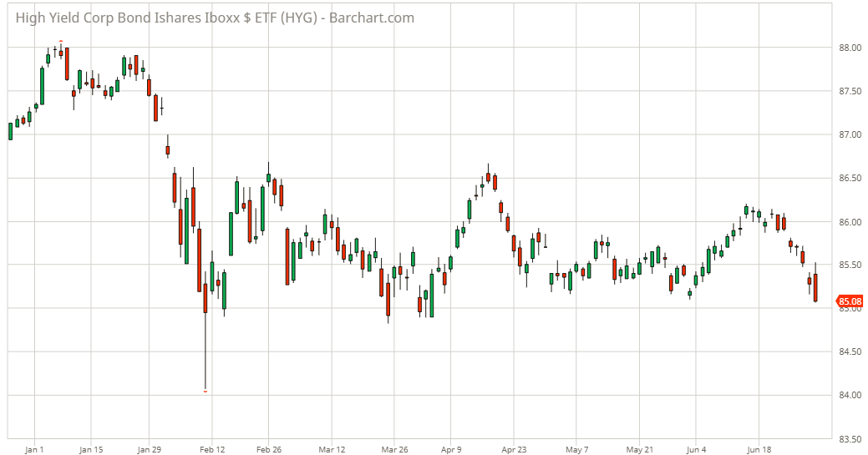
Task: Click the 86.00 price axis label
Action: click(x=850, y=221)
